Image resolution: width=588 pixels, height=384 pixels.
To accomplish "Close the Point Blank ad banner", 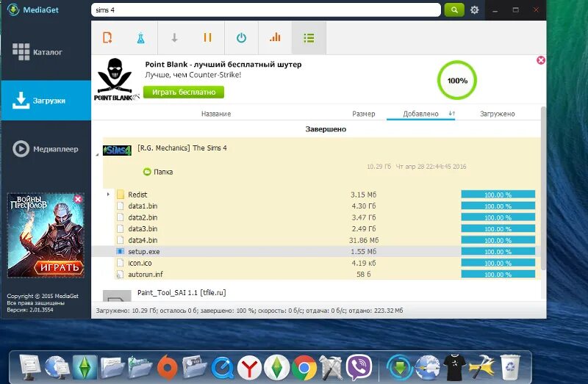I will coord(540,60).
